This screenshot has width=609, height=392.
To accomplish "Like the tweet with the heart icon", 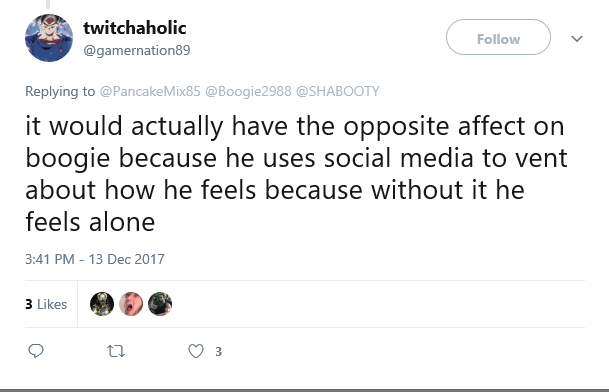I will (196, 351).
